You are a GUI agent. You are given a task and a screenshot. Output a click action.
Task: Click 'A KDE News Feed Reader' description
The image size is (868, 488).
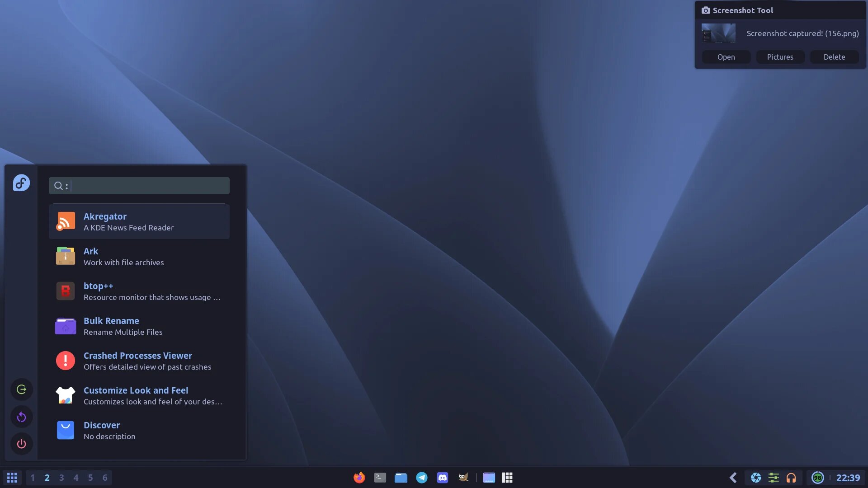point(128,228)
